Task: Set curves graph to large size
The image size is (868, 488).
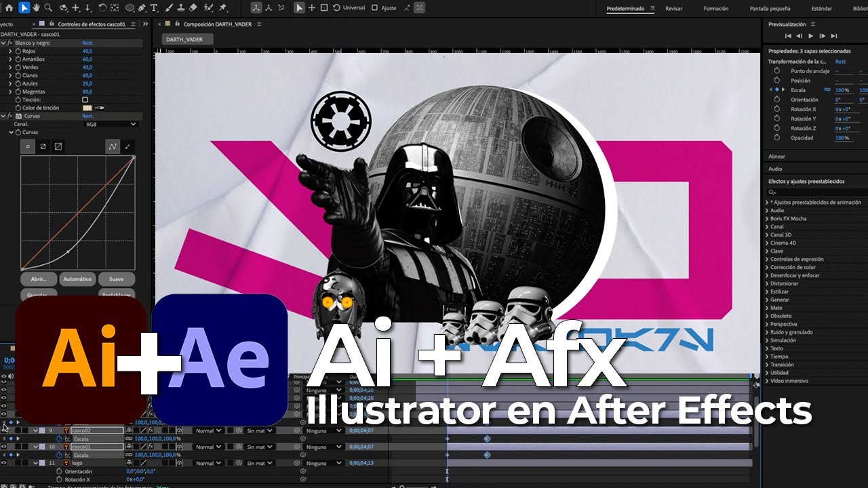Action: pos(58,146)
